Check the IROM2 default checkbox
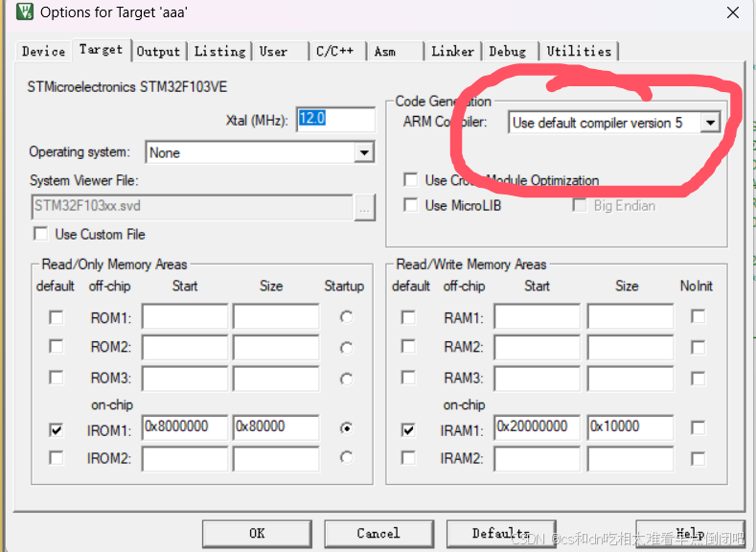Screen dimensions: 756x552 coord(56,457)
